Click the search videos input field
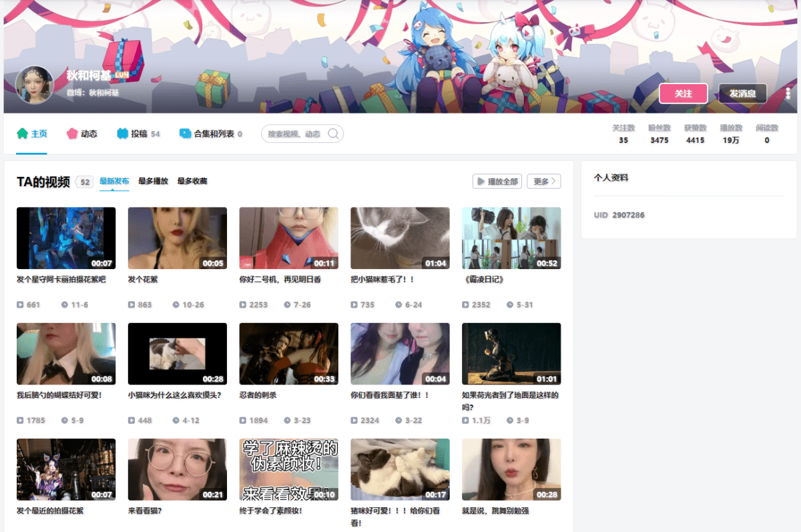Image resolution: width=801 pixels, height=532 pixels. pyautogui.click(x=294, y=134)
